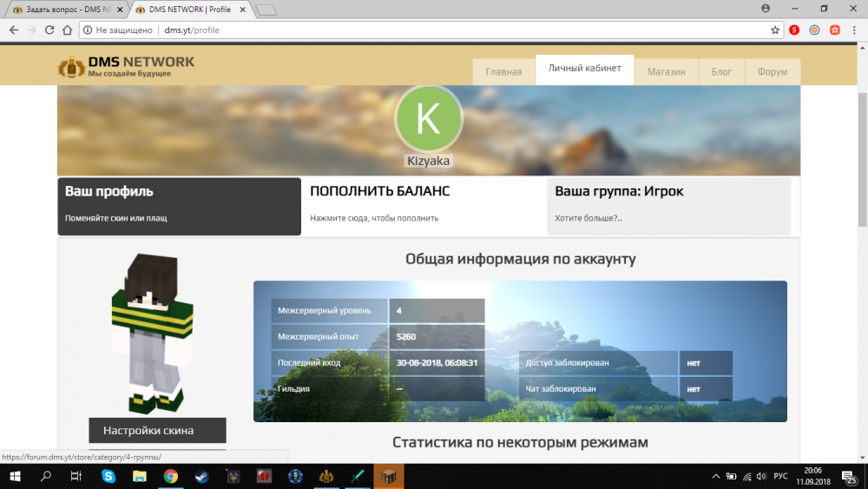Click the Yandex extension icon
The height and width of the screenshot is (489, 868).
point(794,30)
